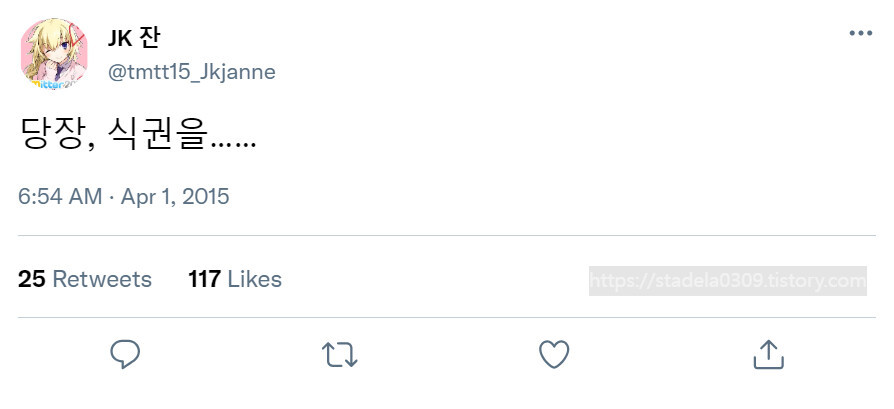
Task: Click the @tmtt15_Jkjanne handle
Action: point(192,72)
